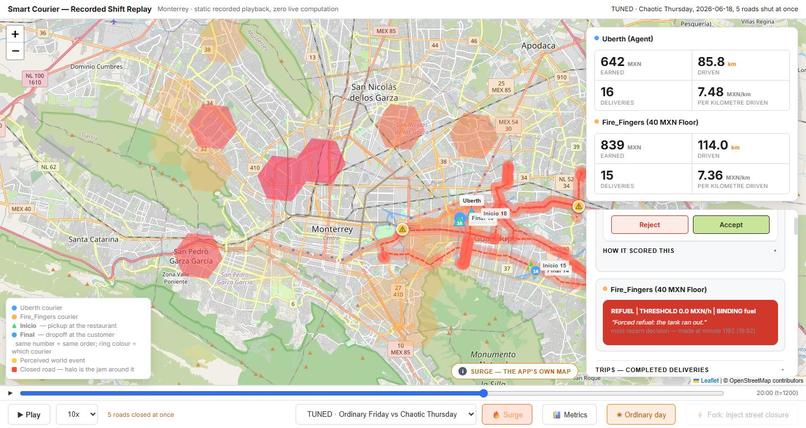Image resolution: width=806 pixels, height=428 pixels.
Task: Open the TUNED scenario selection dropdown
Action: pyautogui.click(x=386, y=414)
